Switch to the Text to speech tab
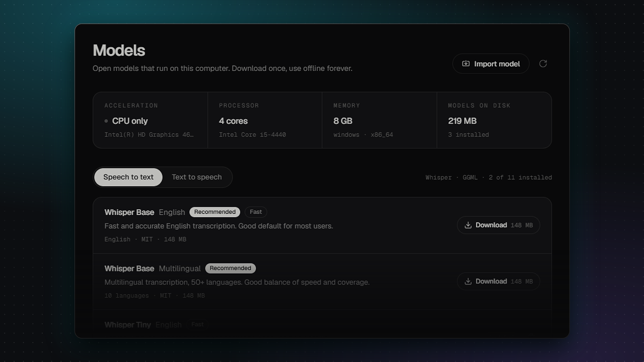 (x=197, y=177)
